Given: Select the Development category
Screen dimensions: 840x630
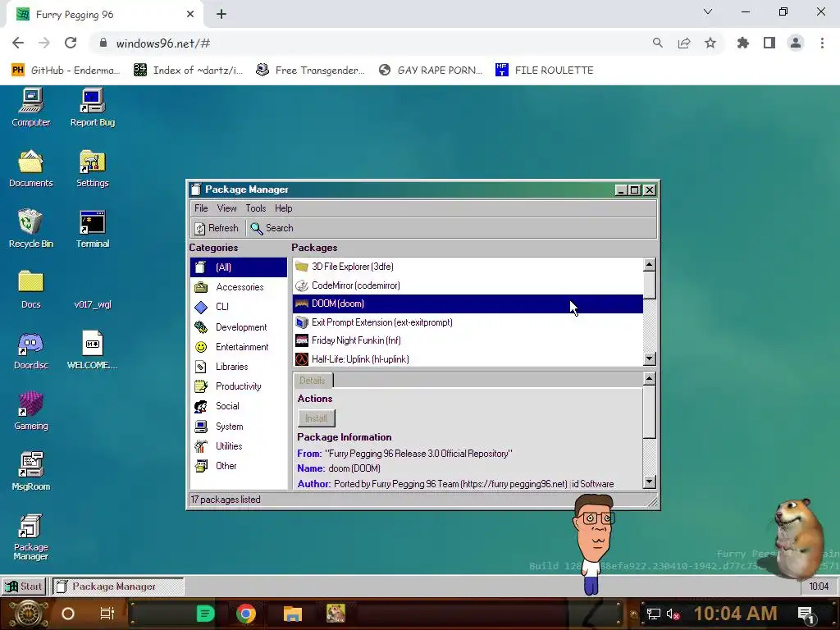Looking at the screenshot, I should 239,326.
